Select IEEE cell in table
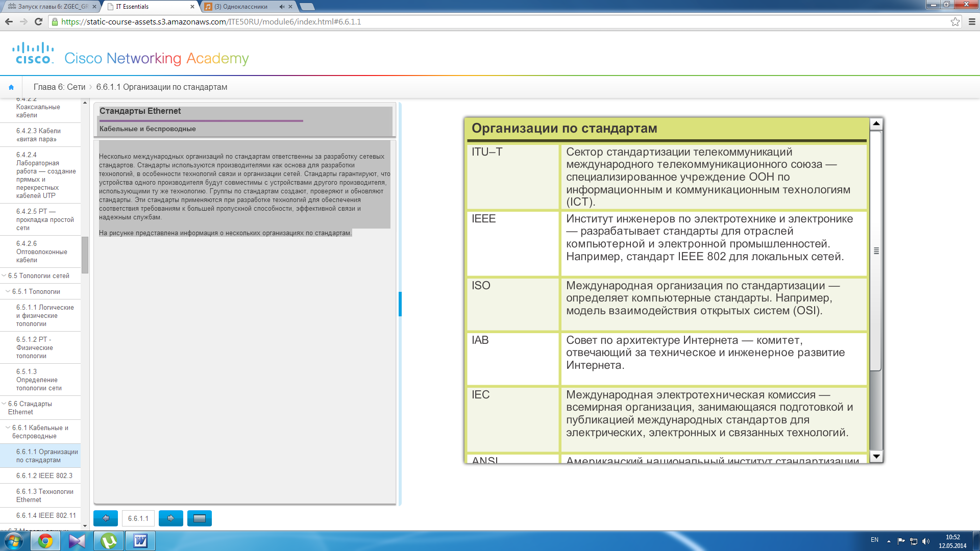Screen dimensions: 980x551 click(x=513, y=244)
